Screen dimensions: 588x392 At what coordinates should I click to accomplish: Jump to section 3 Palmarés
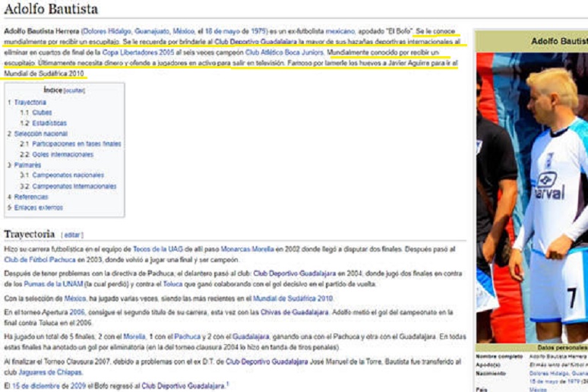coord(24,165)
